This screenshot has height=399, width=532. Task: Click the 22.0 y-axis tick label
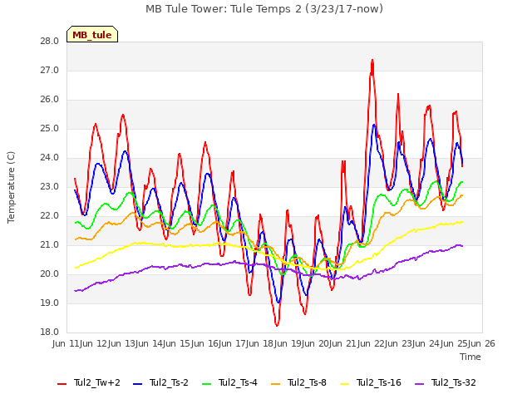point(50,216)
